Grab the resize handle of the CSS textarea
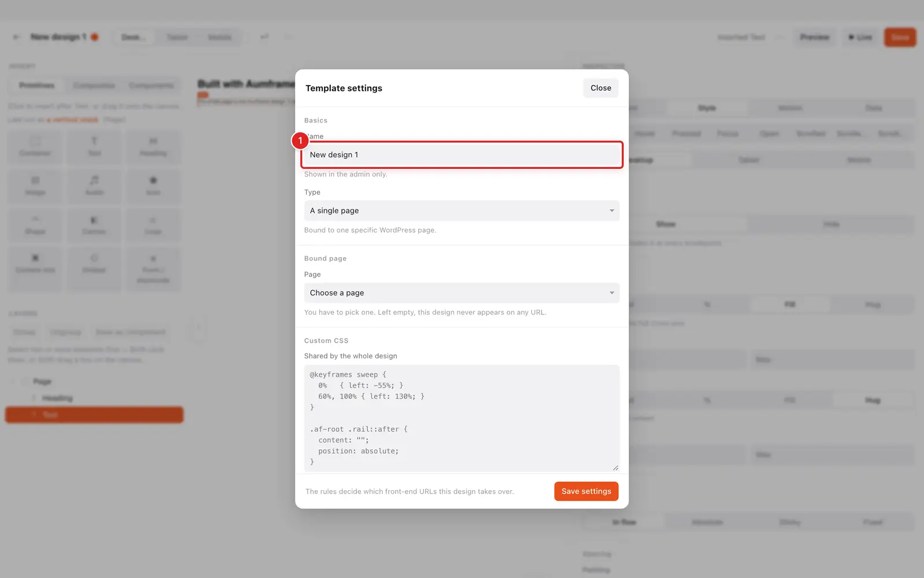This screenshot has width=924, height=578. tap(616, 468)
